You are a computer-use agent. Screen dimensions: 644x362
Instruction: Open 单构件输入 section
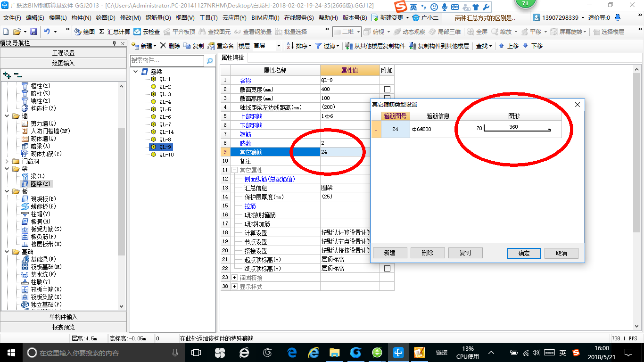click(x=63, y=317)
